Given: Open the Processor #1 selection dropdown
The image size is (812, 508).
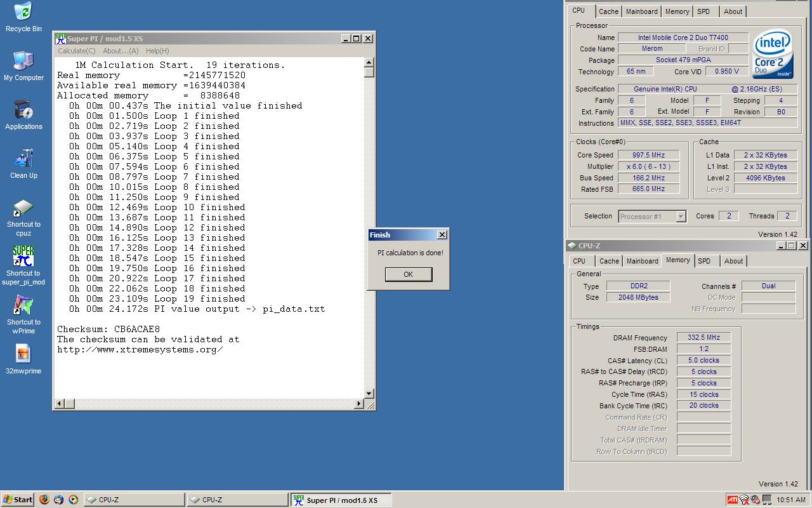Looking at the screenshot, I should point(652,217).
